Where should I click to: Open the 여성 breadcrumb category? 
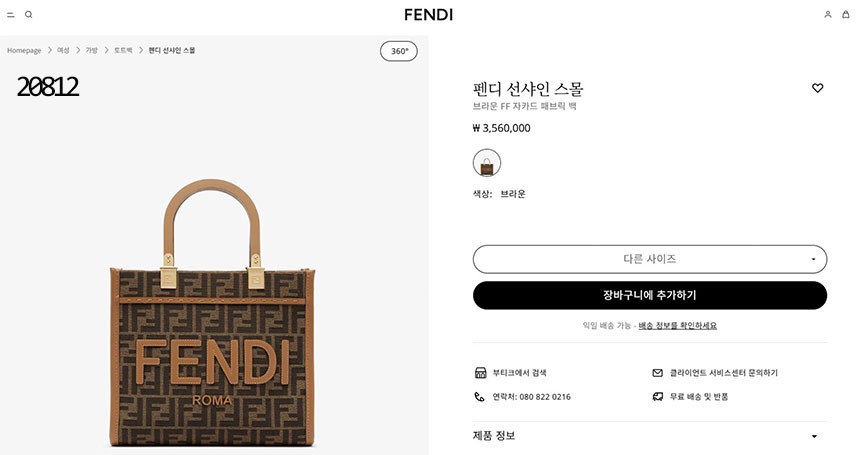[x=63, y=50]
